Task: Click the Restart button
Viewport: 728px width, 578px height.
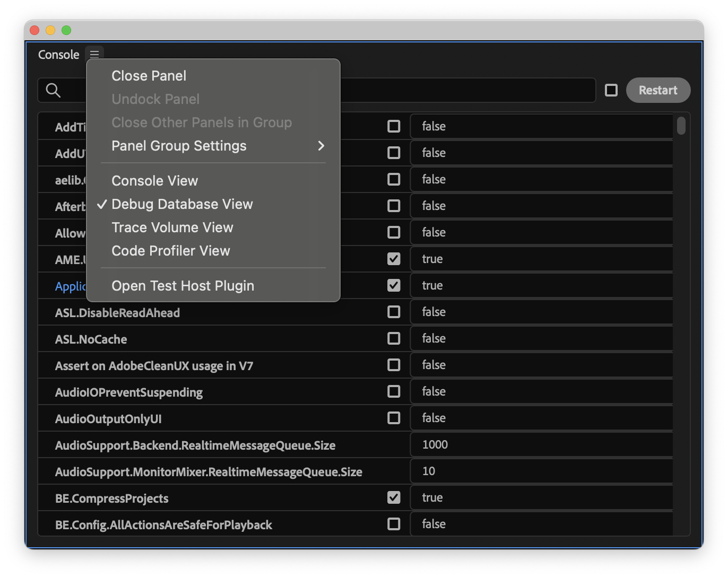Action: (x=658, y=90)
